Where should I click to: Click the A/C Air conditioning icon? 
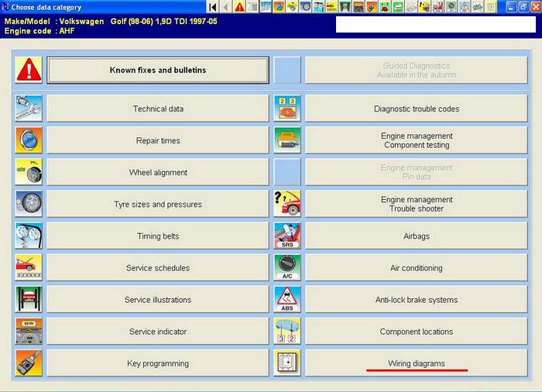pos(287,268)
